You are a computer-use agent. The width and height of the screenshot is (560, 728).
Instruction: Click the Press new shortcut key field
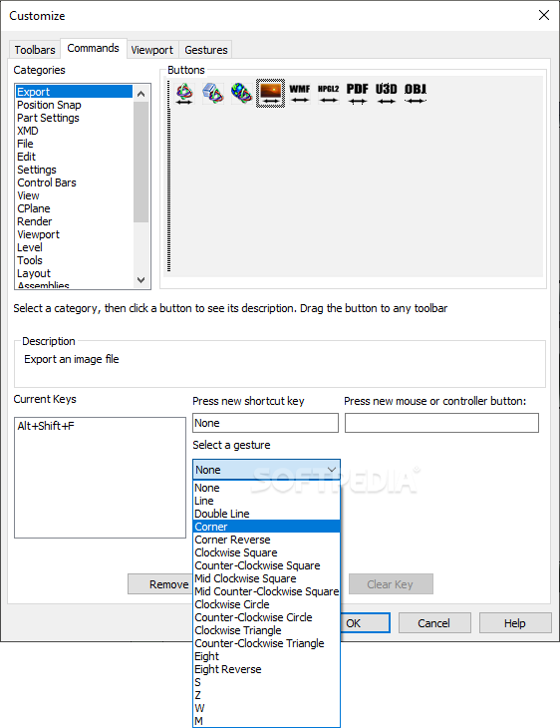[x=265, y=423]
